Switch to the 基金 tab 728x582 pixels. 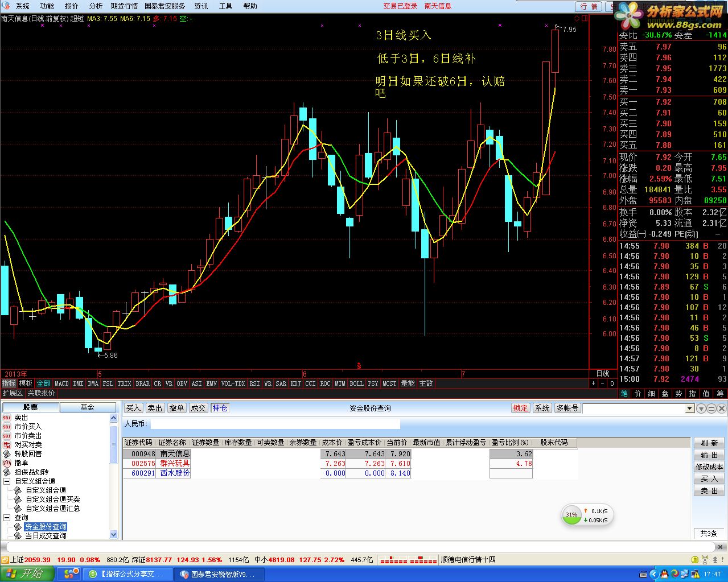(87, 407)
